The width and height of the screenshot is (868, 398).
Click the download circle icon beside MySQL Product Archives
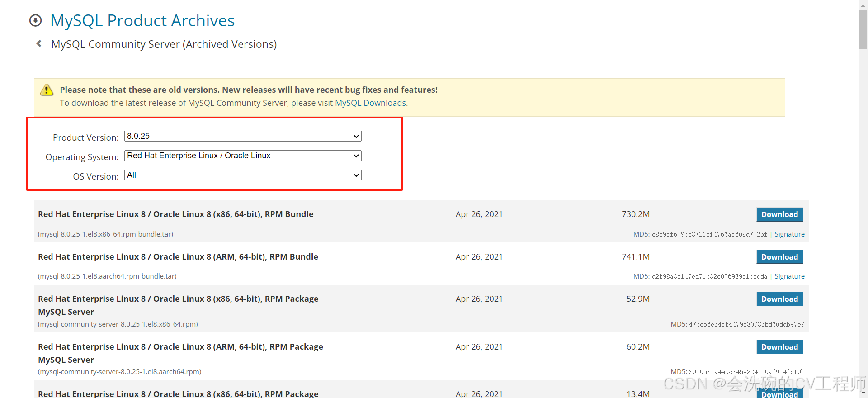(35, 21)
